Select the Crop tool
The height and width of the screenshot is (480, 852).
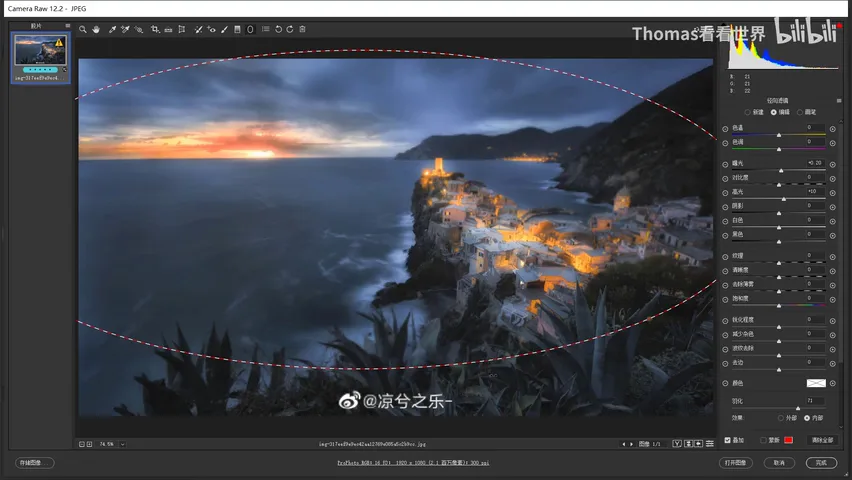coord(155,29)
